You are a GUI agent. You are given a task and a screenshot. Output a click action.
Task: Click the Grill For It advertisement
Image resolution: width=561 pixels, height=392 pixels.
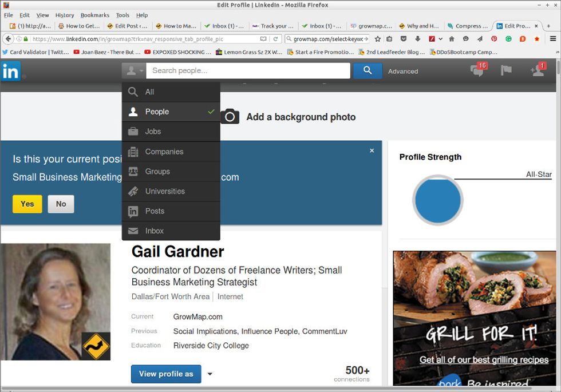(x=475, y=318)
